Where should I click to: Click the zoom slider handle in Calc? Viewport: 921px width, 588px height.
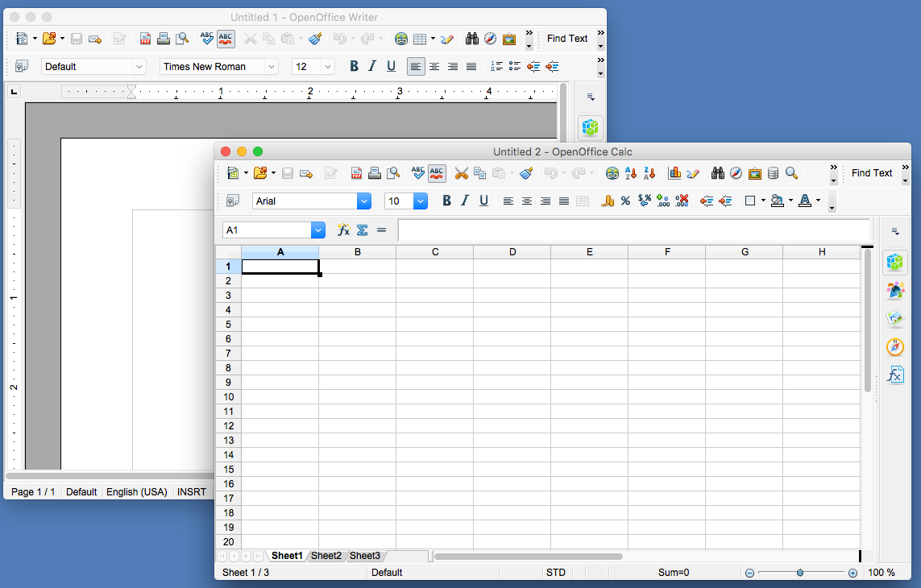click(x=800, y=573)
